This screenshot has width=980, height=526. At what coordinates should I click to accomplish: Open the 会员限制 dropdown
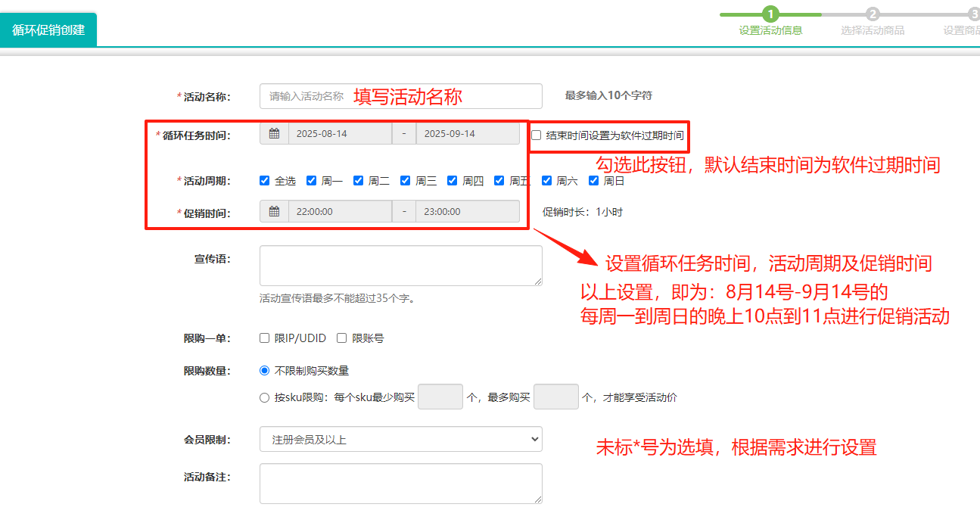pos(400,439)
